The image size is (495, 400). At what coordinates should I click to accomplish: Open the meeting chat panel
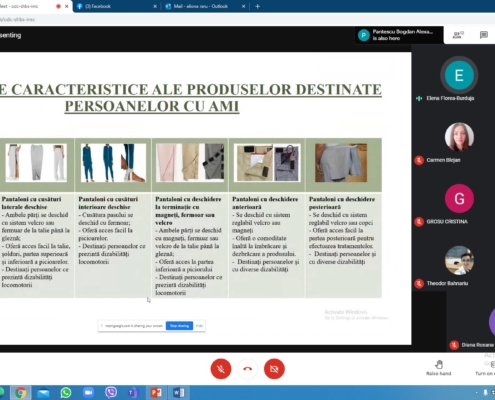[484, 35]
